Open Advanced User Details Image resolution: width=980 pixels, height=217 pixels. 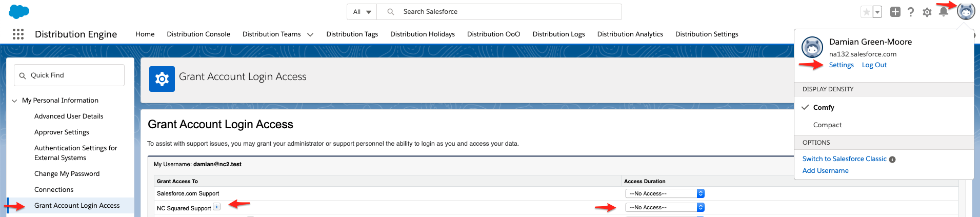(x=69, y=116)
